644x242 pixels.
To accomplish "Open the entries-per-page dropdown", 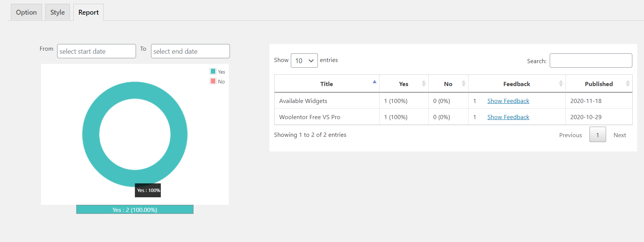I will (304, 60).
